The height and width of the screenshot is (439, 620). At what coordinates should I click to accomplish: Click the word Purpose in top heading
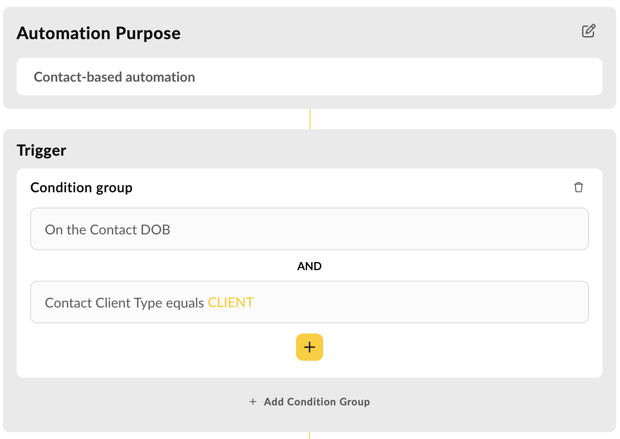point(148,34)
